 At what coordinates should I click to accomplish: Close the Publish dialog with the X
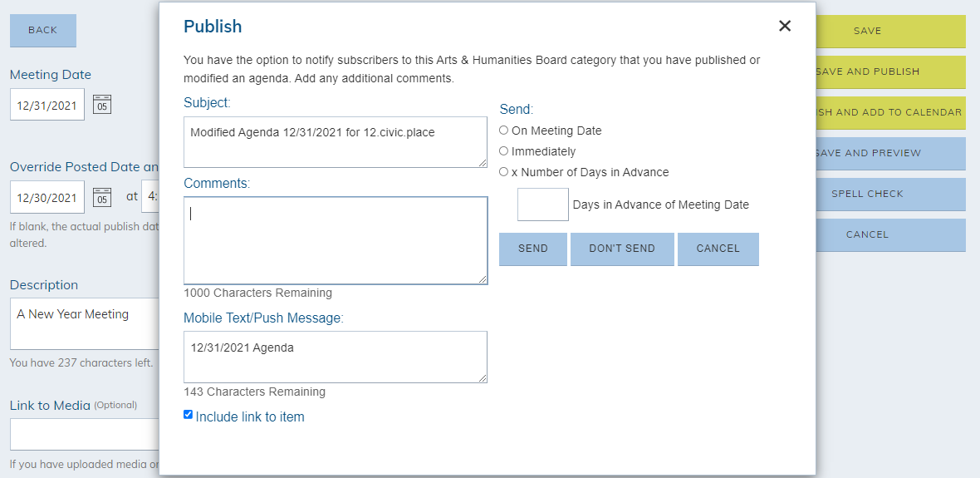[785, 26]
